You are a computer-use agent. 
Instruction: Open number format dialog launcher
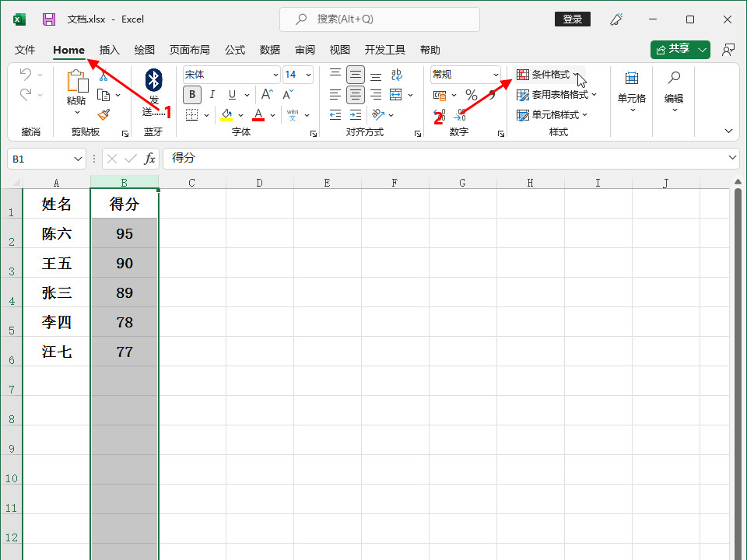click(500, 134)
